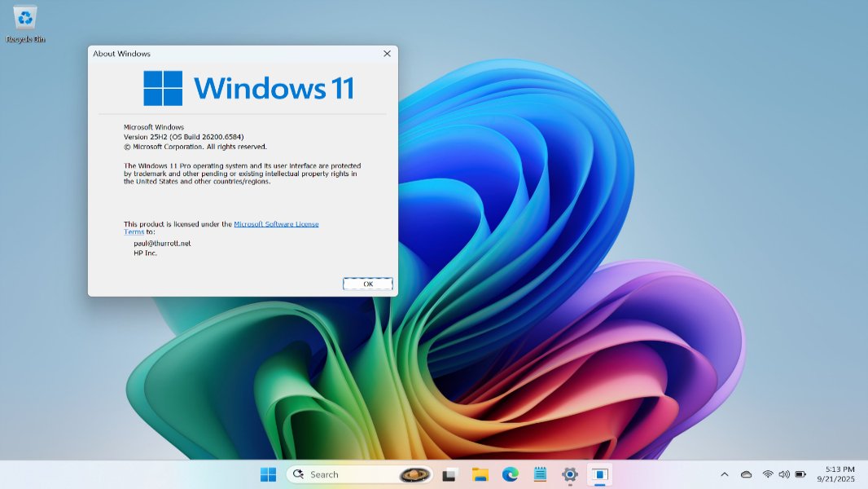The height and width of the screenshot is (489, 868).
Task: Click the Saturn search highlight icon
Action: (414, 474)
